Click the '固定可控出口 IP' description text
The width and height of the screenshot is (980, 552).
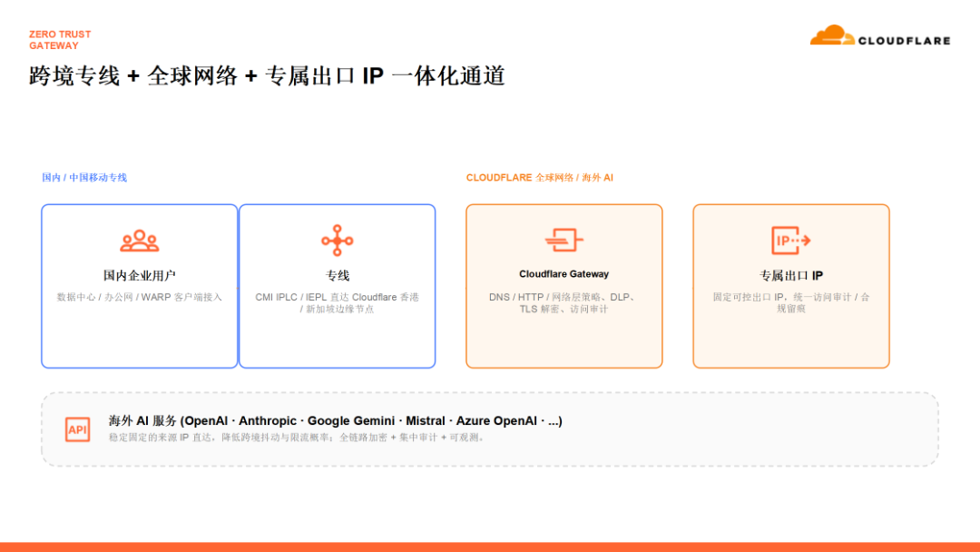tap(790, 302)
